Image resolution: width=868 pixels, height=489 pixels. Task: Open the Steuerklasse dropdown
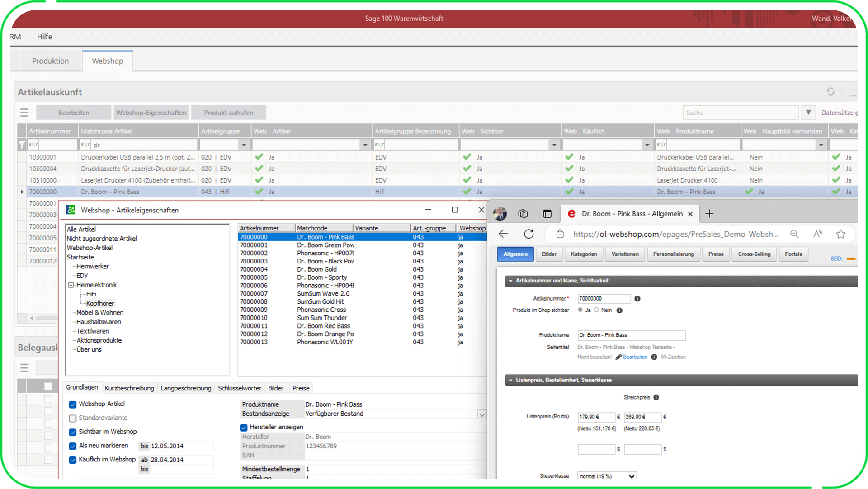631,476
